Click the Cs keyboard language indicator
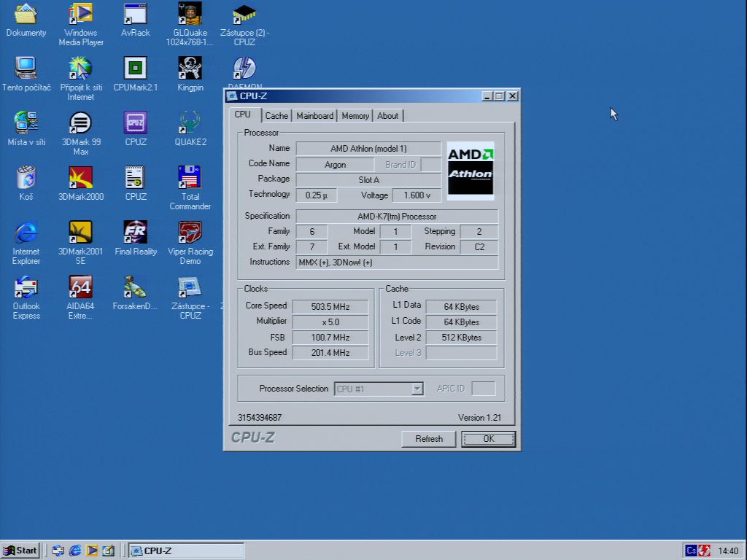The height and width of the screenshot is (560, 747). click(x=691, y=551)
